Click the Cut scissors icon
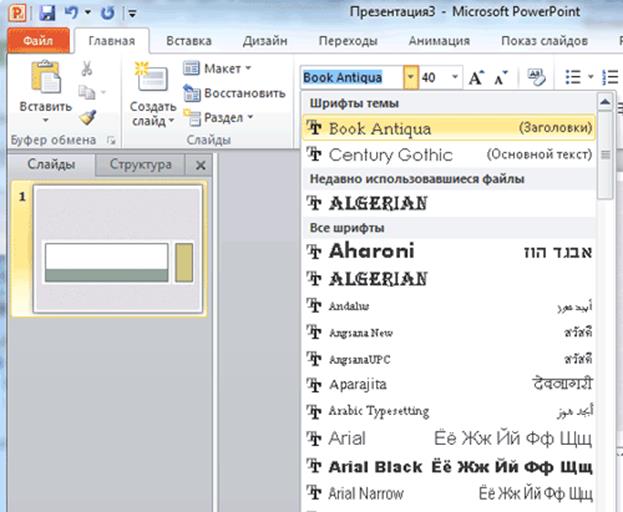Screen dimensions: 623x512 87,69
